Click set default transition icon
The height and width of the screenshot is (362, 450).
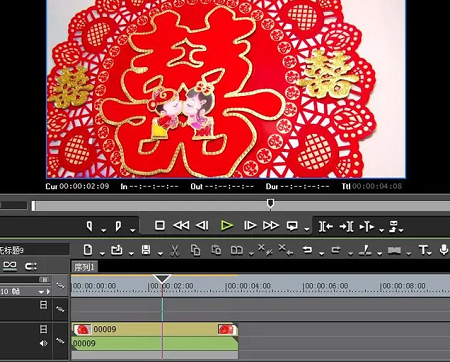click(394, 250)
